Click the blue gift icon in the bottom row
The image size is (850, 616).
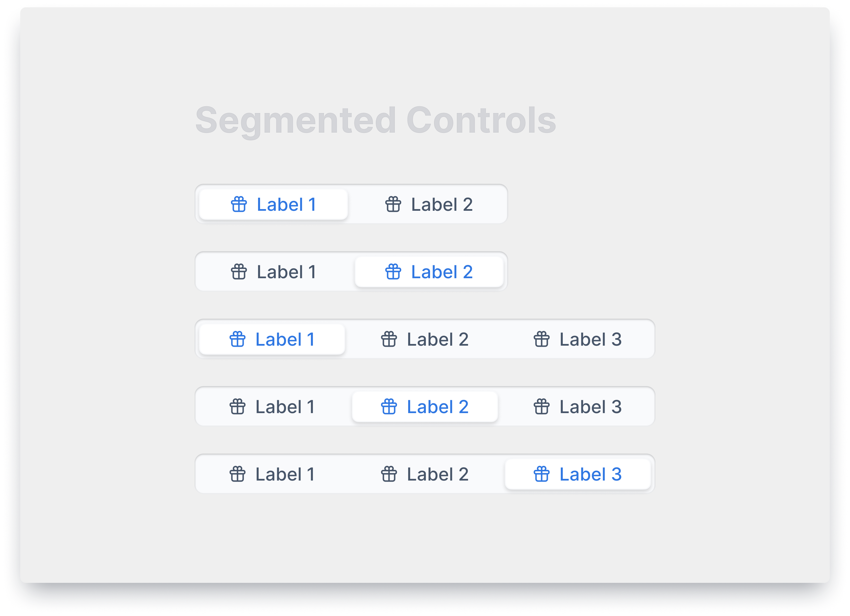[x=542, y=474]
